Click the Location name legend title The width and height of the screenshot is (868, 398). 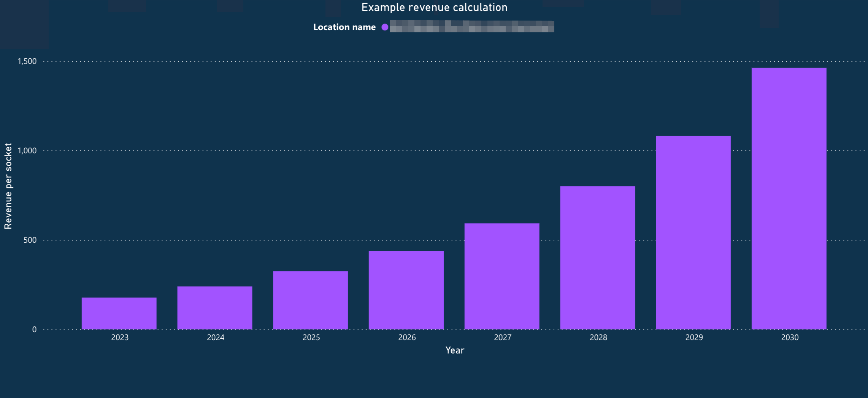click(x=344, y=27)
